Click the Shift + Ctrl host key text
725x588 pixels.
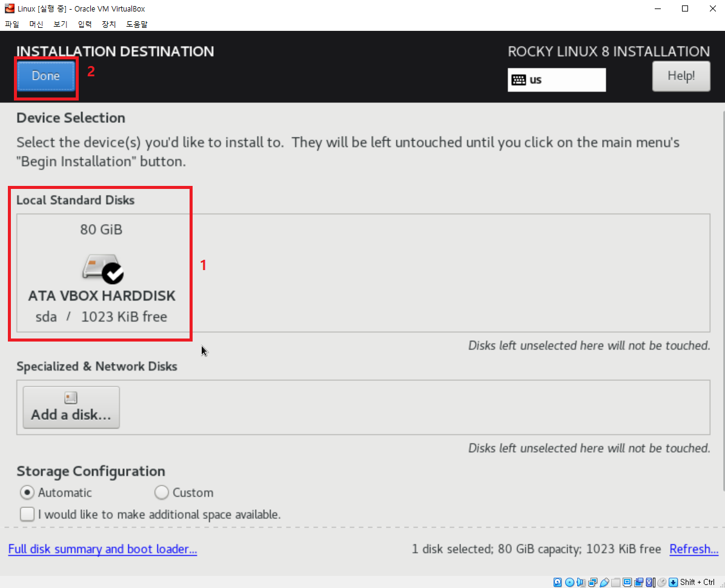(x=697, y=582)
